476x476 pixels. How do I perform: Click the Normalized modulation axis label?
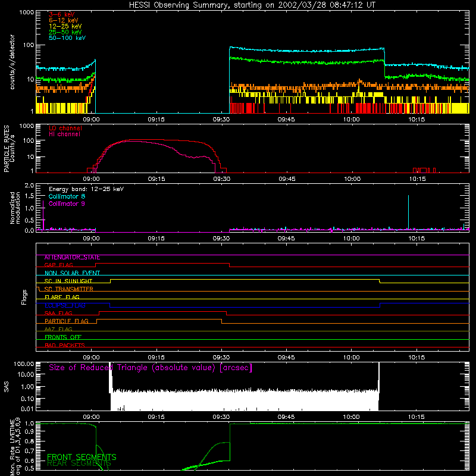click(x=15, y=208)
